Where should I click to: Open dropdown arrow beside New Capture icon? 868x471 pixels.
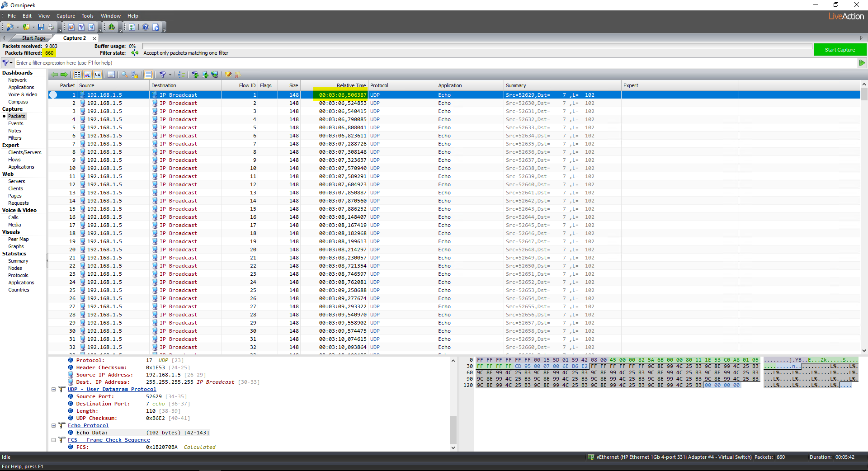tap(18, 28)
